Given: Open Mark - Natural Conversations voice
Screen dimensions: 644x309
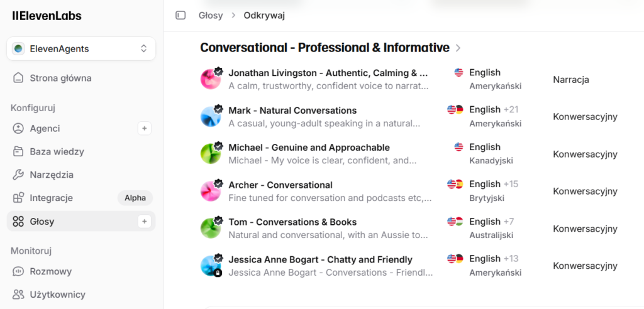Looking at the screenshot, I should [x=292, y=111].
